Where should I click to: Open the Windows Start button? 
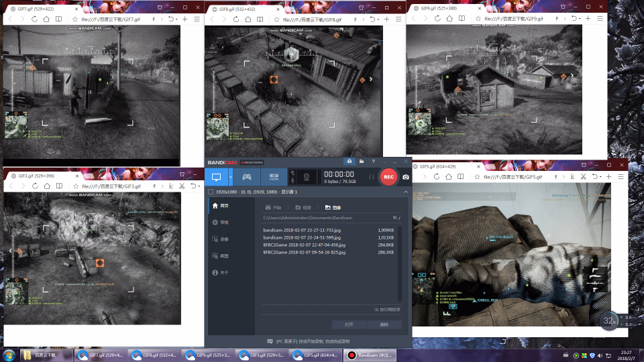click(9, 355)
